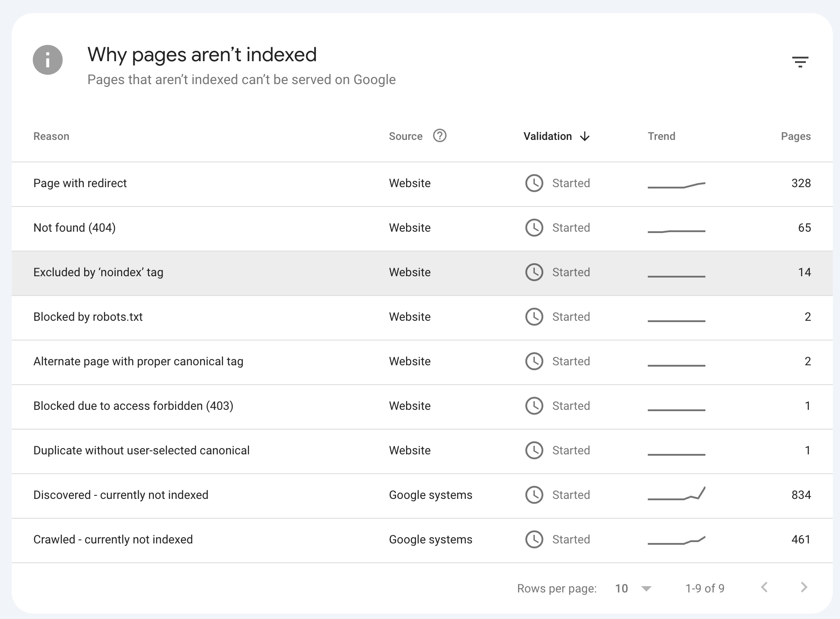Toggle Validation sort arrow

(585, 136)
